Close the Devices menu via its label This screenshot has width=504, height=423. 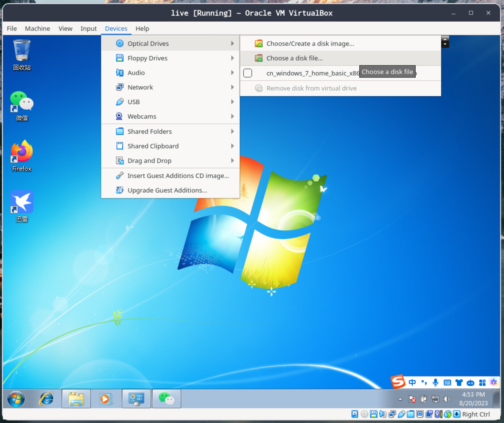(x=116, y=29)
